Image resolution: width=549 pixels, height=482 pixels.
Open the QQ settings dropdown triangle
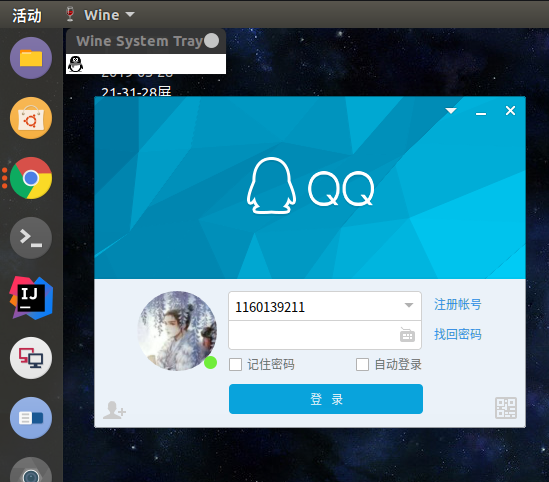click(x=451, y=111)
